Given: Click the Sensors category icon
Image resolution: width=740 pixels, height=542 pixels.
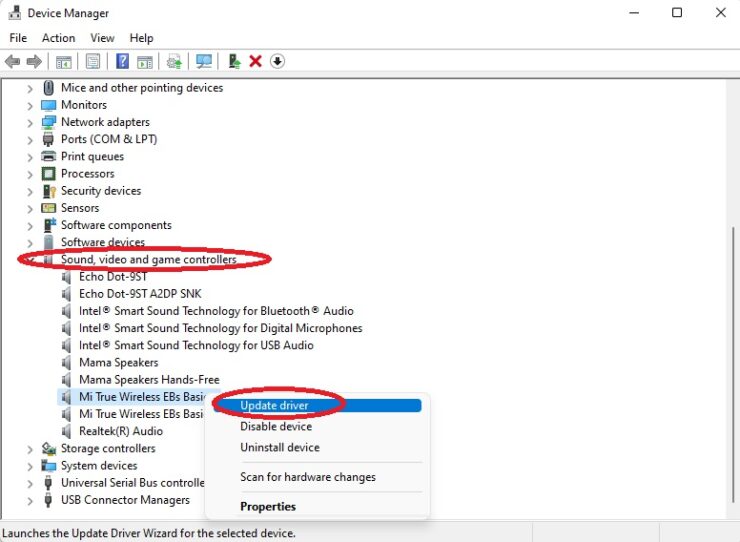Looking at the screenshot, I should click(x=49, y=208).
